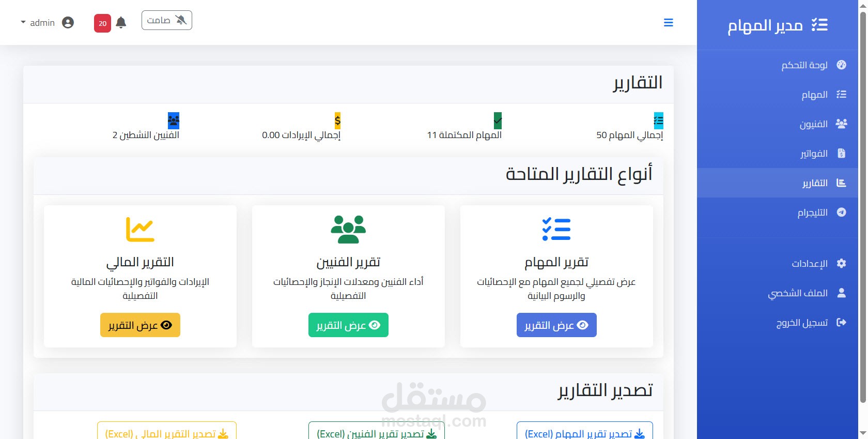Image resolution: width=868 pixels, height=439 pixels.
Task: Click تصدير تقرير الفنيين (Excel) button
Action: tap(377, 431)
